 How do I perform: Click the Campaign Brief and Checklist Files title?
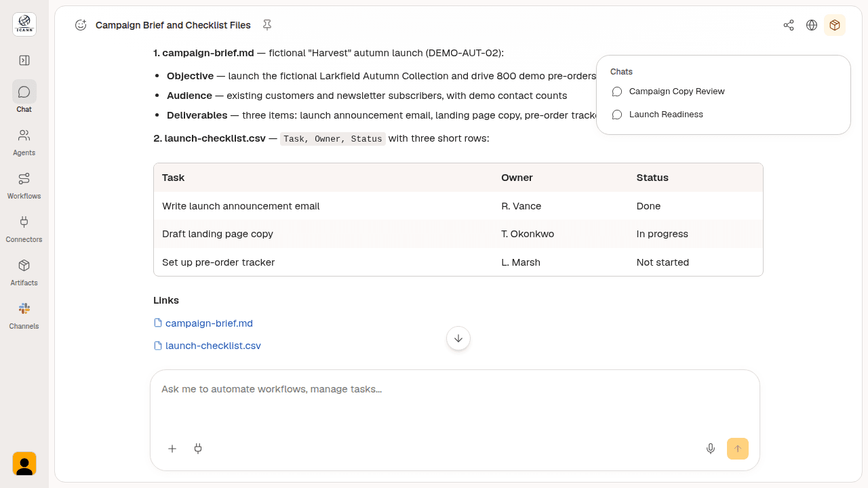point(173,25)
